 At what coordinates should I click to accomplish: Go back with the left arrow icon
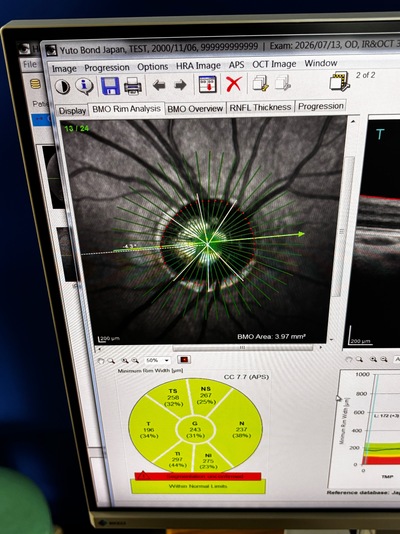pos(159,85)
